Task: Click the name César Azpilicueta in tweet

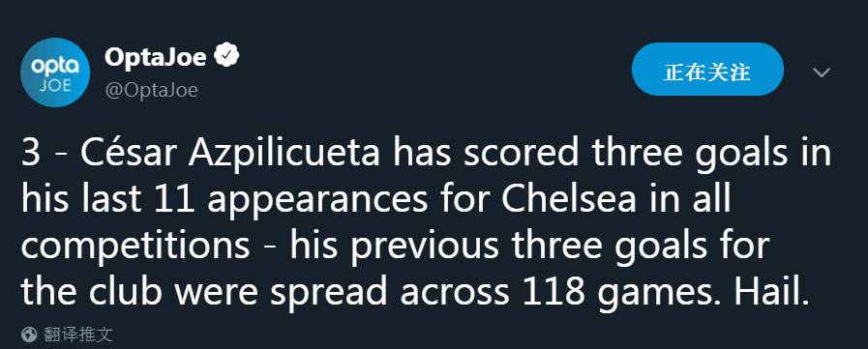Action: 229,153
